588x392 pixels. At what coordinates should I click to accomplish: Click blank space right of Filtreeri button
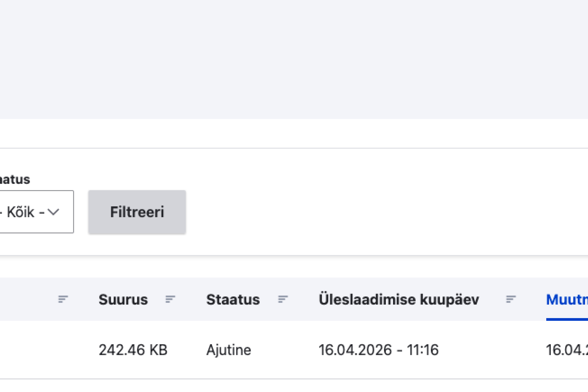[x=375, y=212]
